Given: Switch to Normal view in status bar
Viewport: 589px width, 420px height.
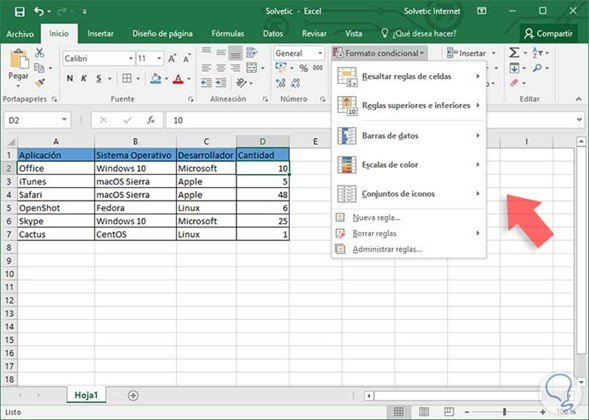Looking at the screenshot, I should [x=399, y=412].
